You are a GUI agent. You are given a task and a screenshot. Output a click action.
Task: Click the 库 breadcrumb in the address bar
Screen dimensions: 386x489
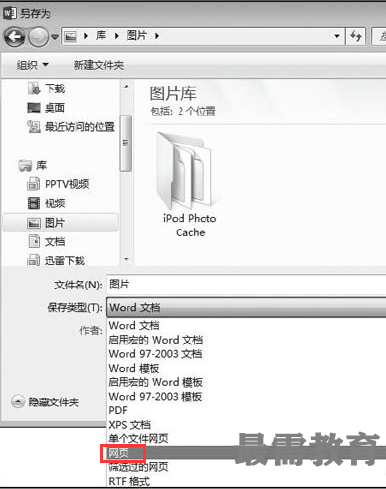tap(101, 35)
